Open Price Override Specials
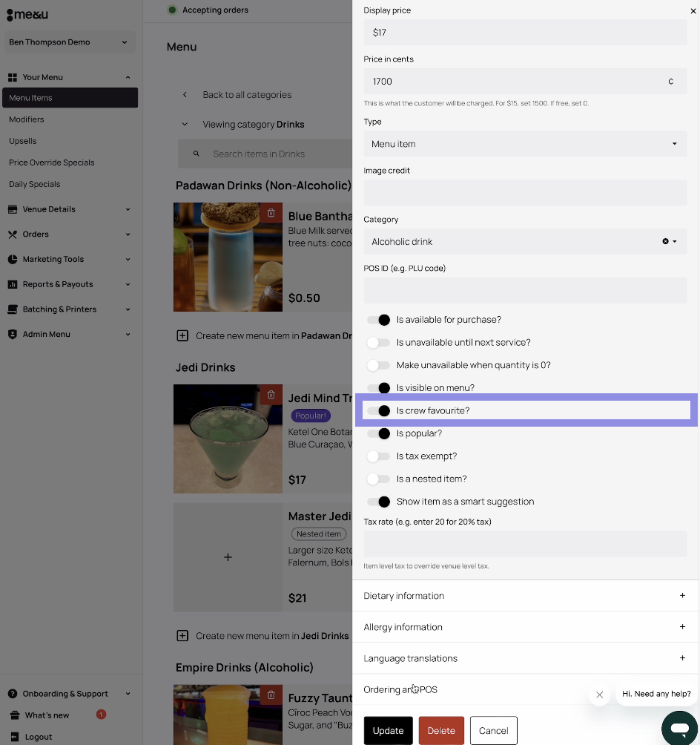This screenshot has width=700, height=745. point(52,163)
